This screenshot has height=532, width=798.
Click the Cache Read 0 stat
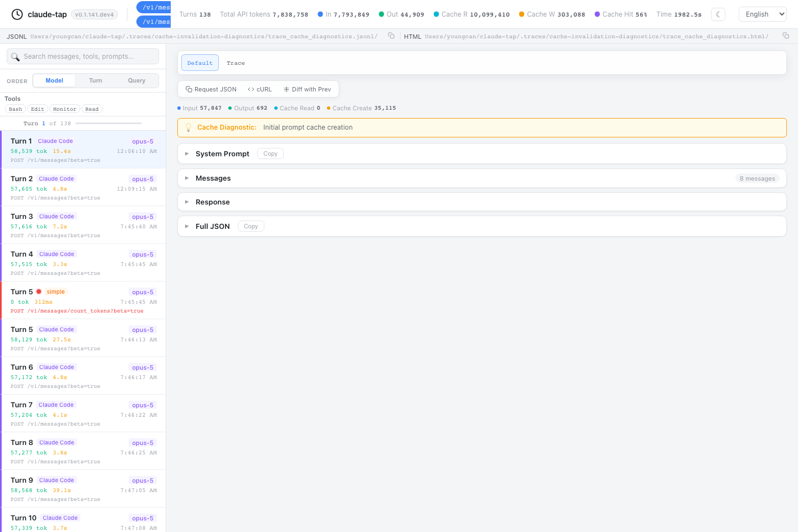coord(297,108)
